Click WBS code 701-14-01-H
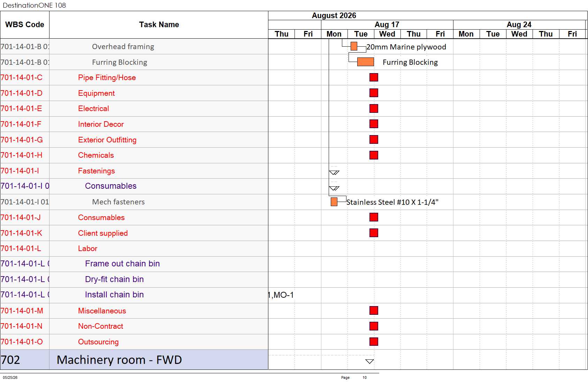This screenshot has height=382, width=588. 22,155
